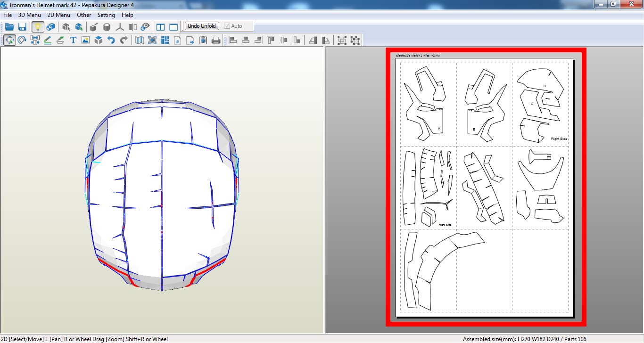
Task: Click the Undo Unfold button
Action: tap(202, 26)
